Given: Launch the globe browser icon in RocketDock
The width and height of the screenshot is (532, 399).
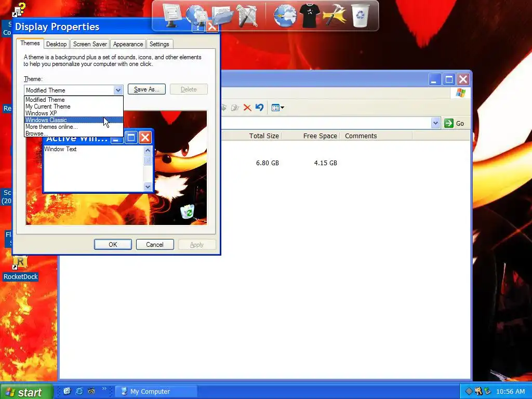Looking at the screenshot, I should 285,16.
